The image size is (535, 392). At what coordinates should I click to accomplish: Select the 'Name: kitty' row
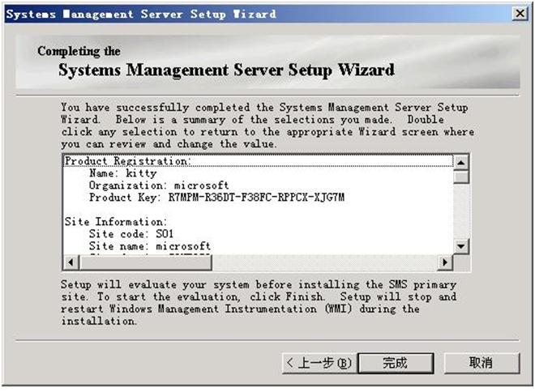click(x=259, y=173)
